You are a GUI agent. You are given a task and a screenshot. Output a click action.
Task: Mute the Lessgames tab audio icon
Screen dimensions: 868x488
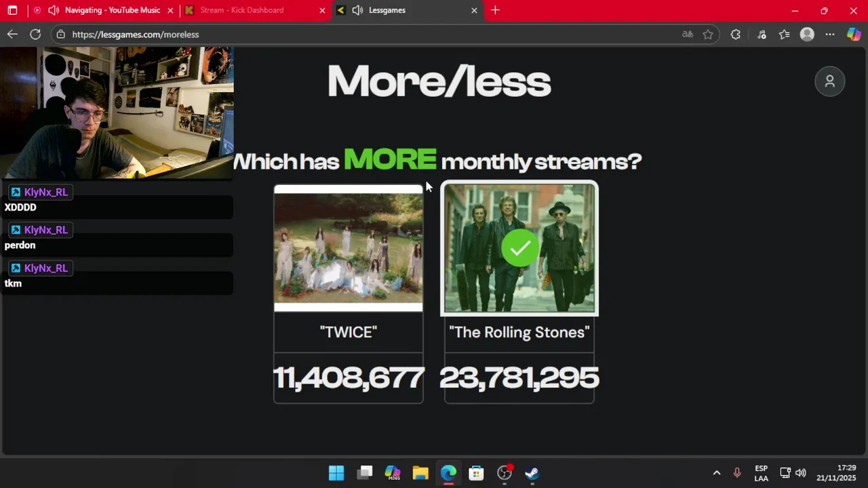(x=357, y=10)
